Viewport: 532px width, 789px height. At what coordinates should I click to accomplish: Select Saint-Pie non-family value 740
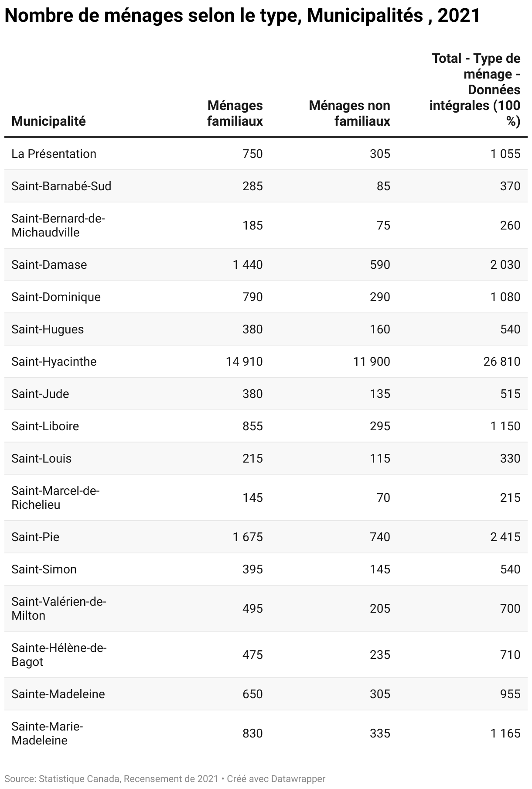[380, 537]
